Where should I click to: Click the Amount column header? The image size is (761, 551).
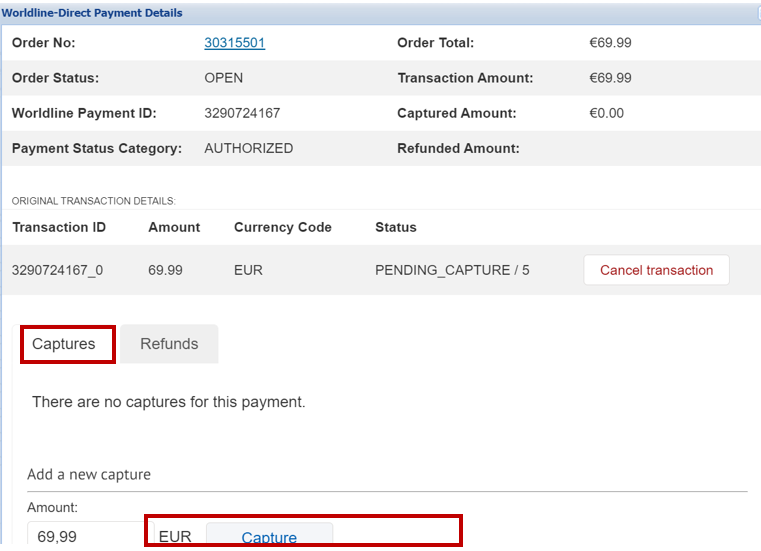[174, 227]
